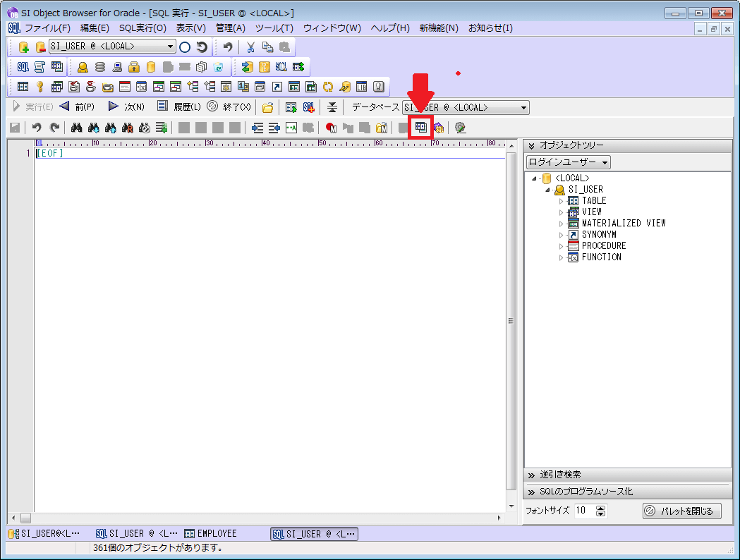Screen dimensions: 740x560
Task: Click the 履歴(L) history button
Action: pos(179,107)
